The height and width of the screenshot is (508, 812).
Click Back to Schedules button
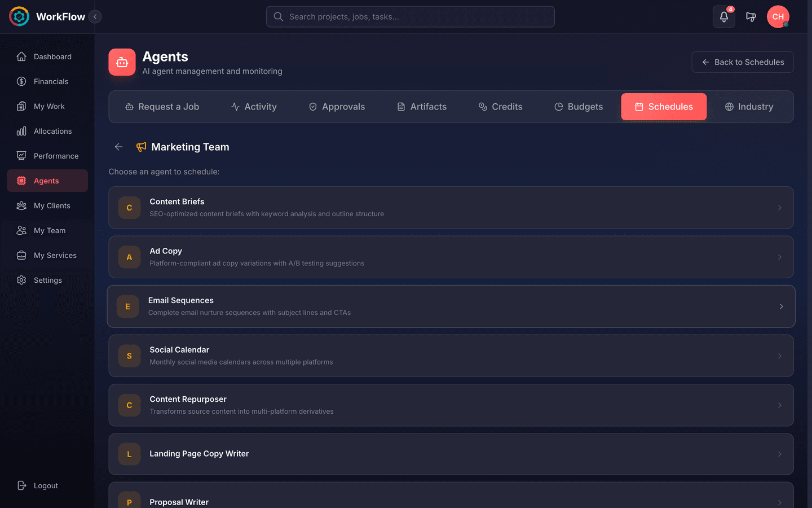743,62
